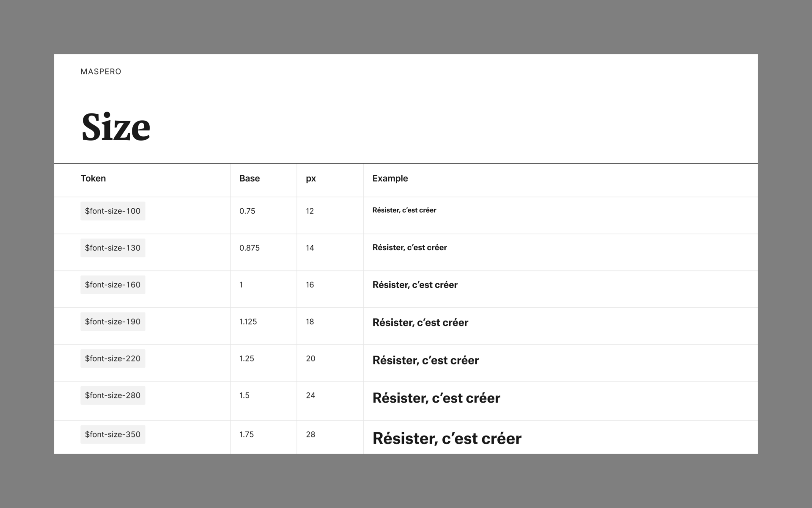
Task: Click the $font-size-100 token chip
Action: tap(112, 211)
